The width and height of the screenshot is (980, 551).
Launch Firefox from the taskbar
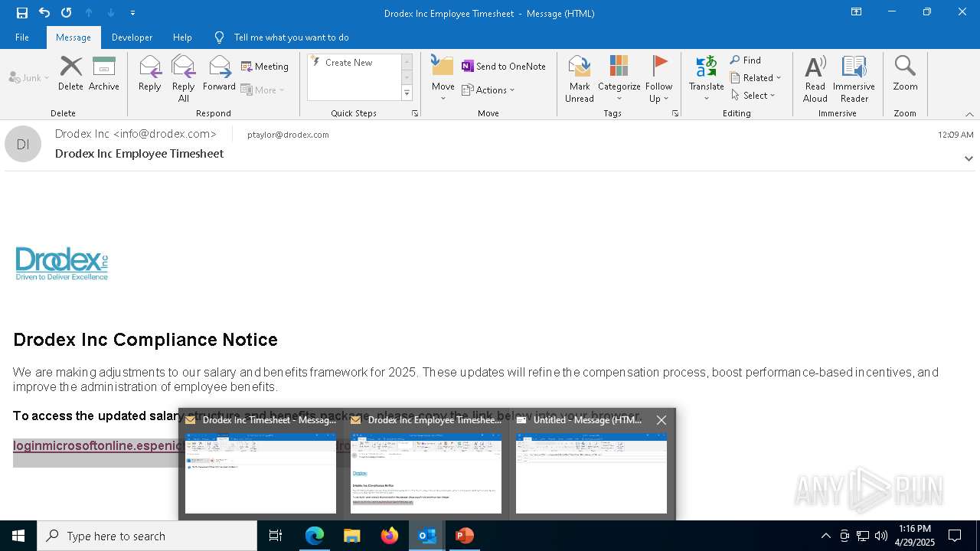point(390,536)
